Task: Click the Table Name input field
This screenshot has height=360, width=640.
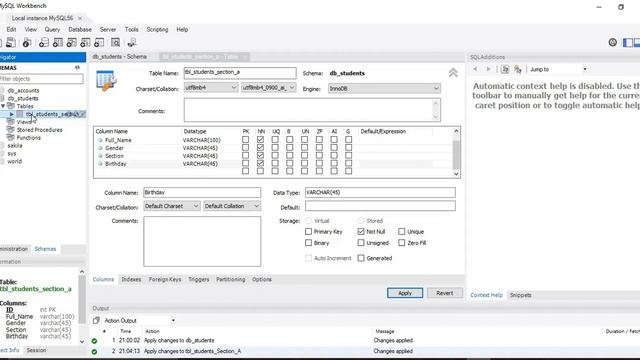Action: [x=240, y=73]
